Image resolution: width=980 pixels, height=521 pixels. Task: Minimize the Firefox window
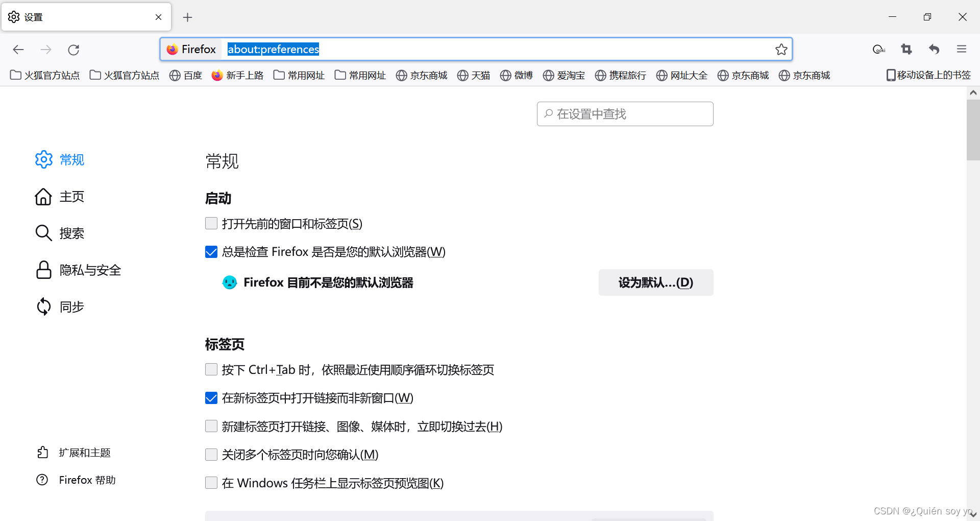[x=892, y=17]
